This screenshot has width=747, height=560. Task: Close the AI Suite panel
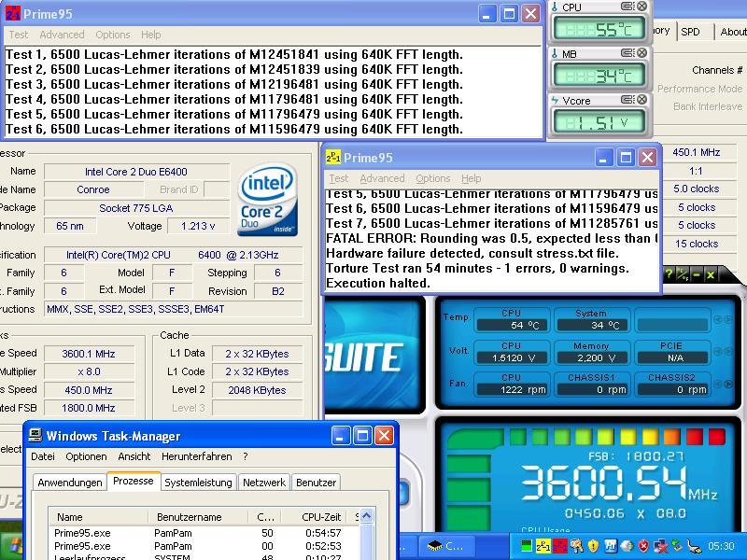(x=711, y=274)
